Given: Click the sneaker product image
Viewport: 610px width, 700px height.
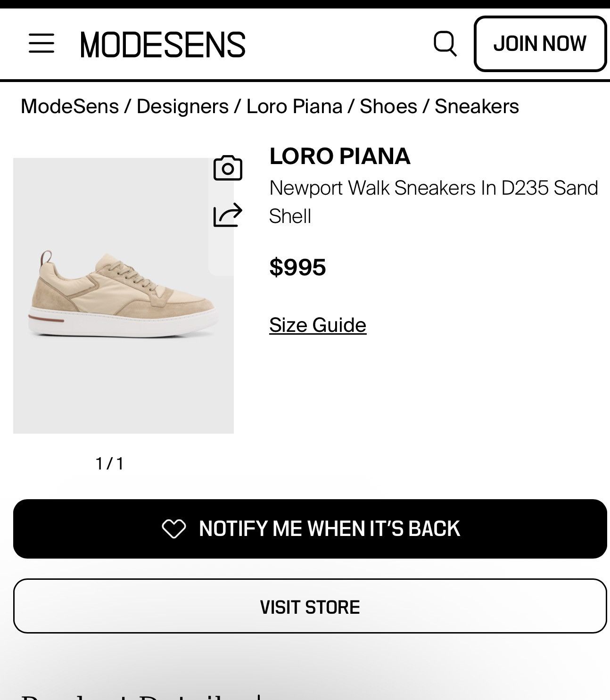Looking at the screenshot, I should point(124,296).
